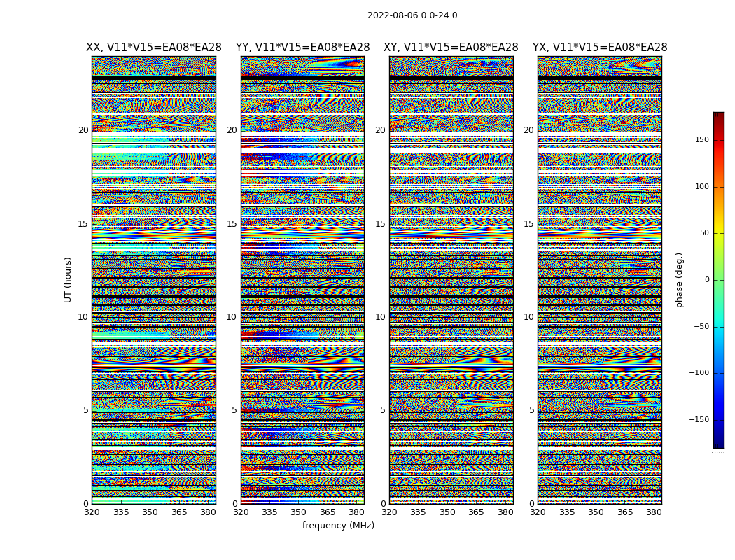Click the 100 colorbar tick label
The height and width of the screenshot is (560, 735).
coord(701,186)
